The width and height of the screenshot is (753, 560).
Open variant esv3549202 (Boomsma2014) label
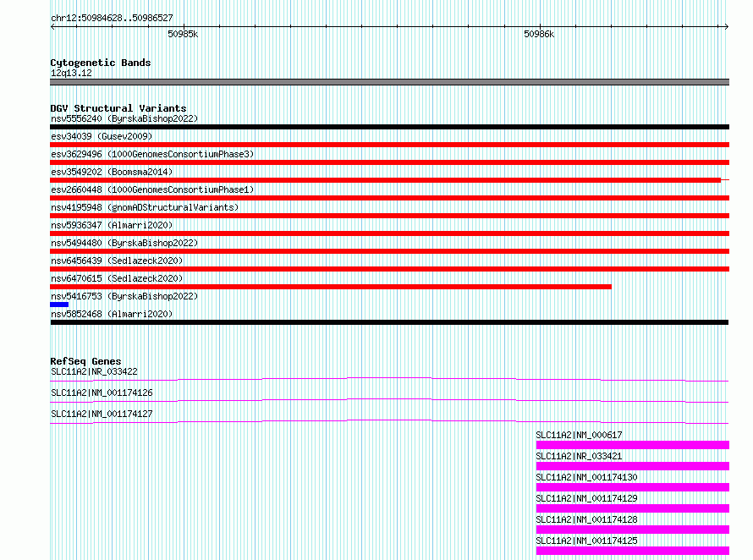[x=112, y=172]
